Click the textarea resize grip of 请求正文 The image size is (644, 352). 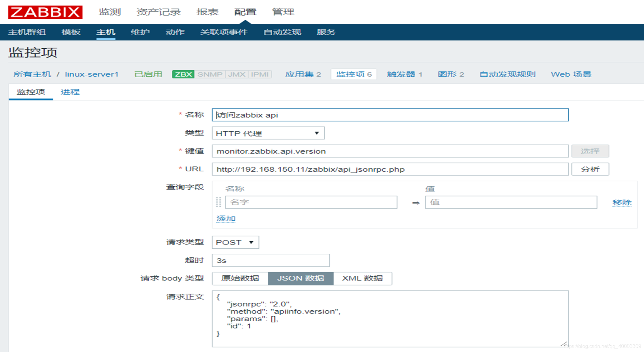[x=564, y=343]
